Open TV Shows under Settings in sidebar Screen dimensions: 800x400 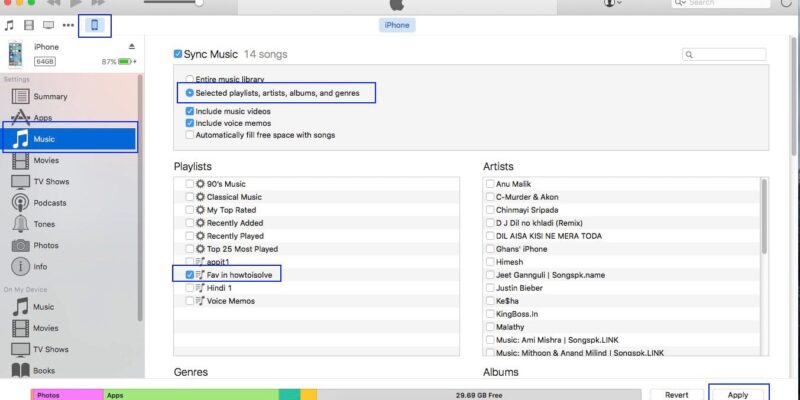(51, 182)
